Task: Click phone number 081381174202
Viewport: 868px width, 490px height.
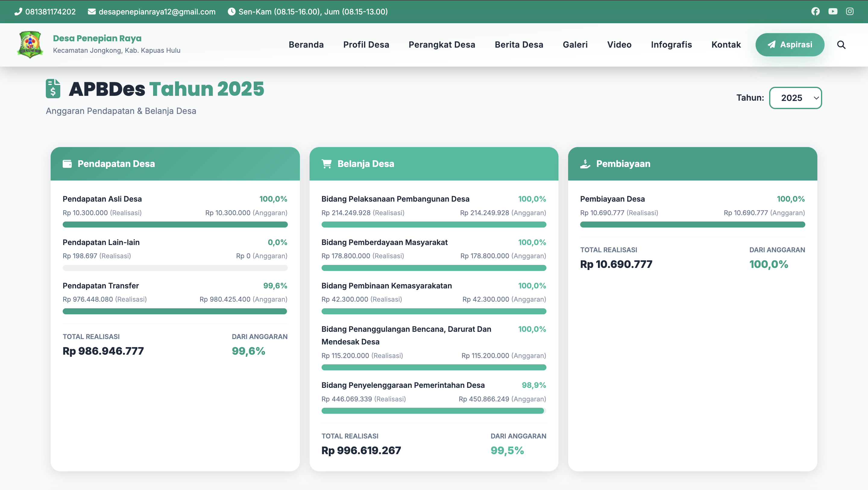Action: [51, 12]
